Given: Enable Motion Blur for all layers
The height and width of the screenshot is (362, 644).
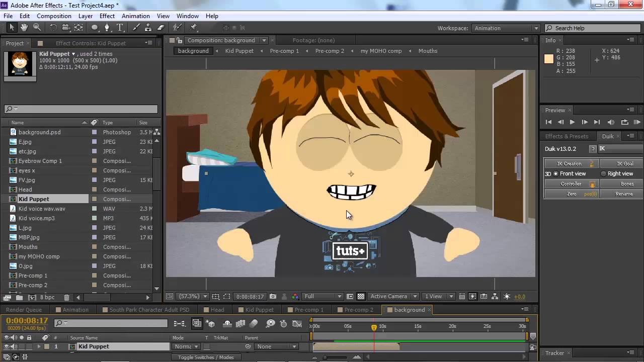Looking at the screenshot, I should 254,324.
